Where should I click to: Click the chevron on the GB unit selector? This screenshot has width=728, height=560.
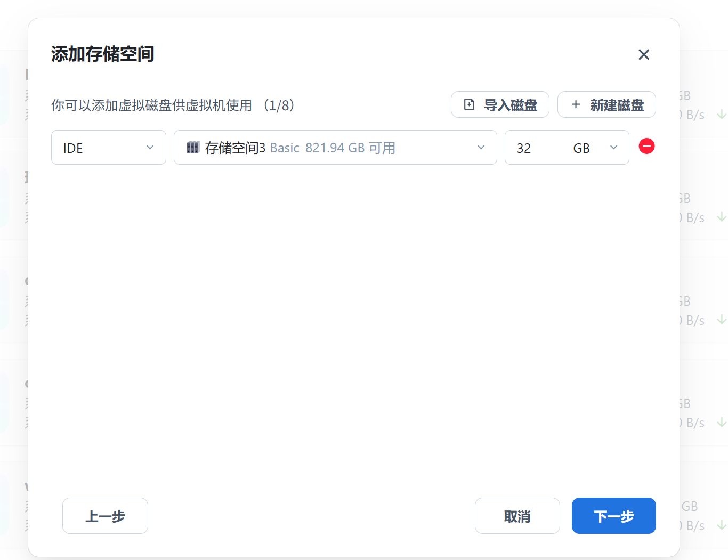pos(613,148)
